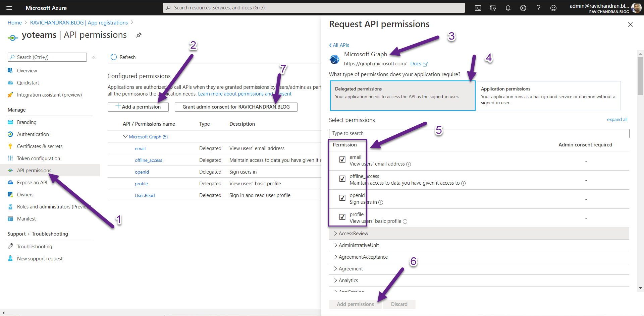The width and height of the screenshot is (644, 316).
Task: Expand the Analytics permission group
Action: pos(348,280)
